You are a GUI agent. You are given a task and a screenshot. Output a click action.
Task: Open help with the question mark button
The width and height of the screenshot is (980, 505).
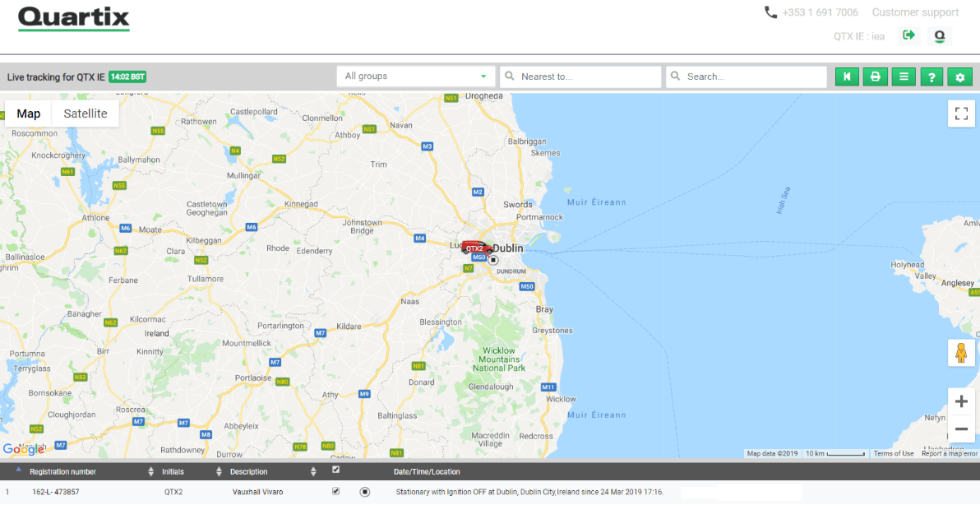pos(931,76)
